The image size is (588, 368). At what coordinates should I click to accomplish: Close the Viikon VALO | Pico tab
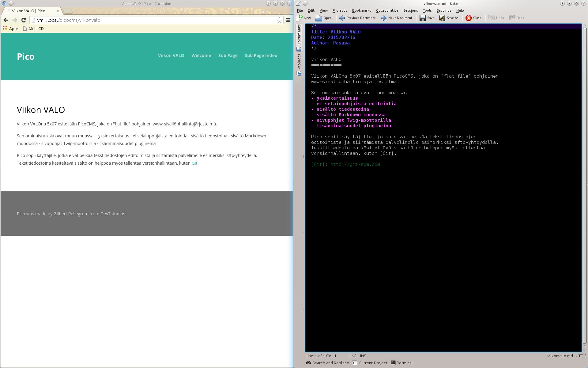click(x=58, y=11)
